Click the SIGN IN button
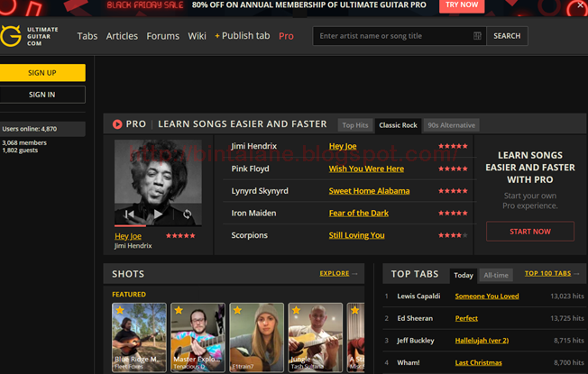This screenshot has width=588, height=374. tap(42, 95)
